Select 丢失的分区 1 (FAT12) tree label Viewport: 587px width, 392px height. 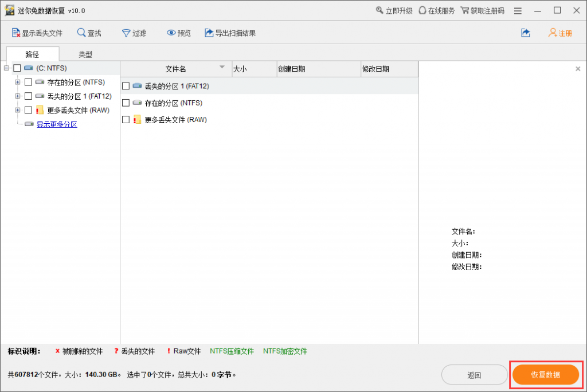tap(79, 96)
